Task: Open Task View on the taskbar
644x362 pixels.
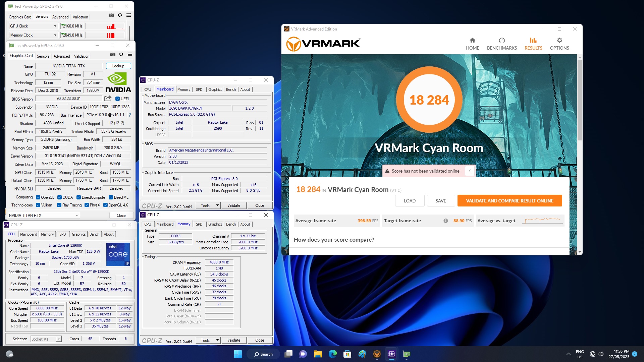Action: pos(288,354)
